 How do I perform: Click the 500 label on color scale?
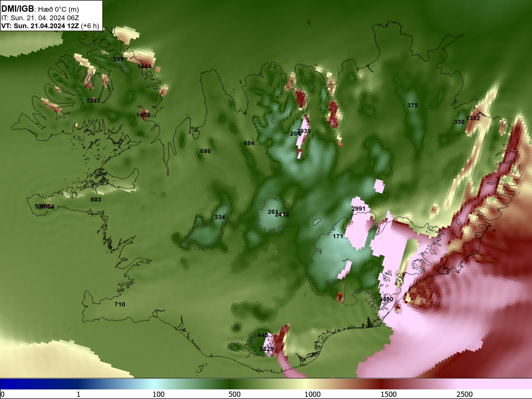[x=235, y=394]
